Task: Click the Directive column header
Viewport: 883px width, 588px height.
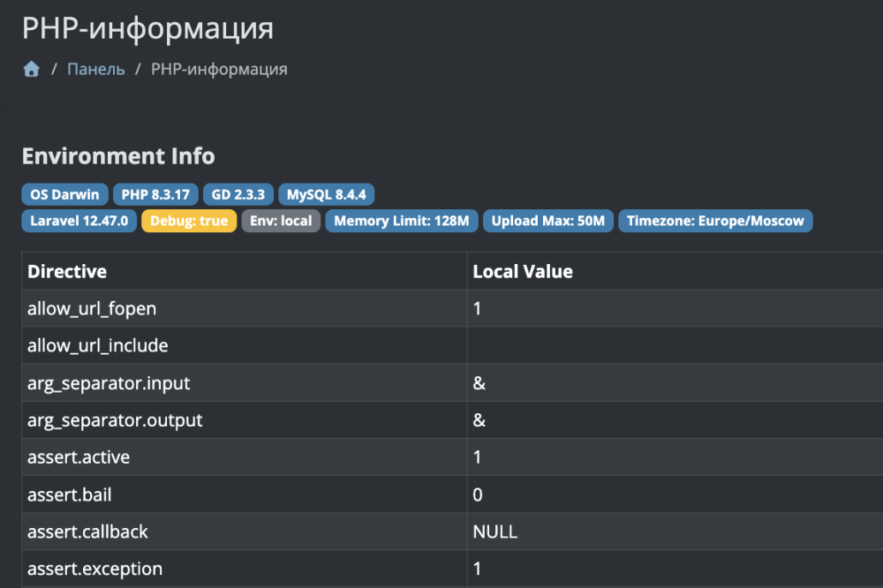Action: (x=67, y=272)
